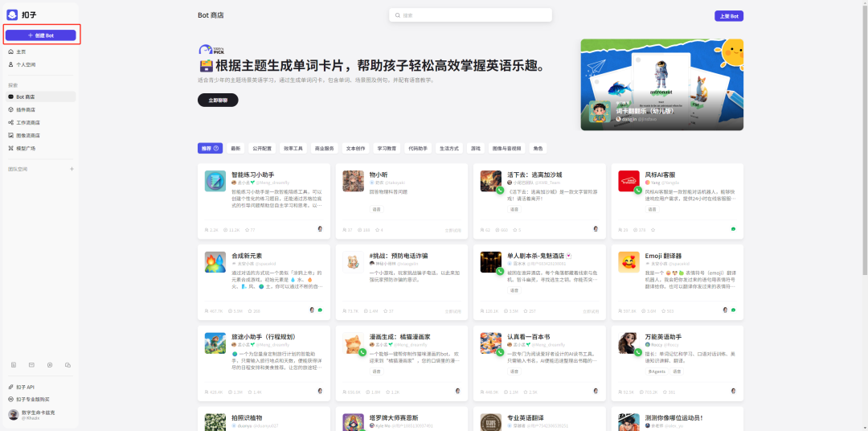868x431 pixels.
Task: Click the help icon on 推荐 tab
Action: (x=216, y=149)
